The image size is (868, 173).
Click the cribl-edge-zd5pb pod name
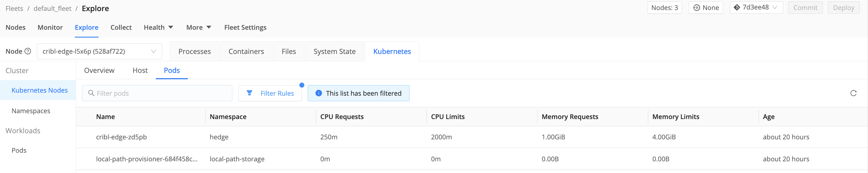point(121,137)
